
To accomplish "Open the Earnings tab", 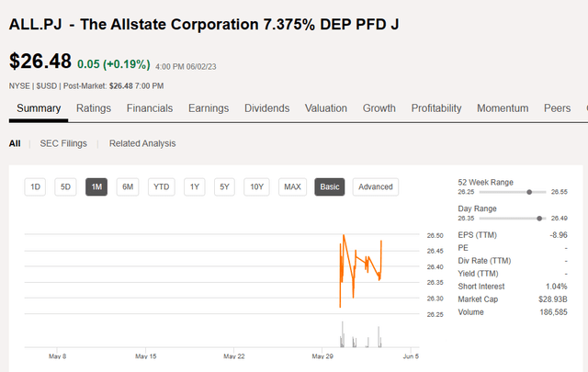I will point(209,108).
